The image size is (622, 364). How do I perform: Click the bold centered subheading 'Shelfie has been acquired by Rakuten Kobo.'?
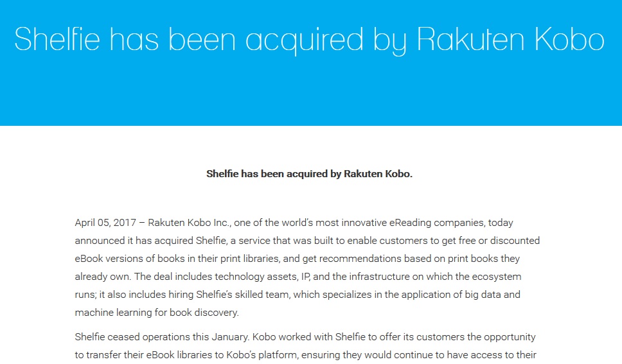point(310,174)
